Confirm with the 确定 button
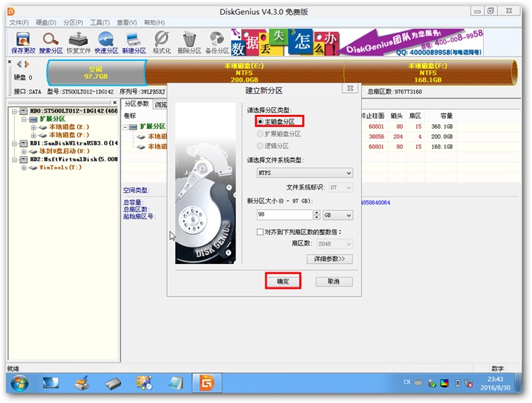The height and width of the screenshot is (403, 532). point(283,281)
